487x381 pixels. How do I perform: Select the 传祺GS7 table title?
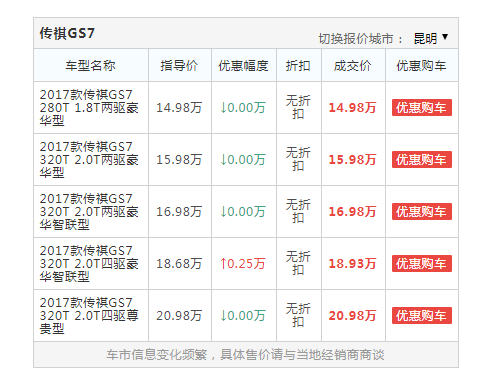point(67,33)
